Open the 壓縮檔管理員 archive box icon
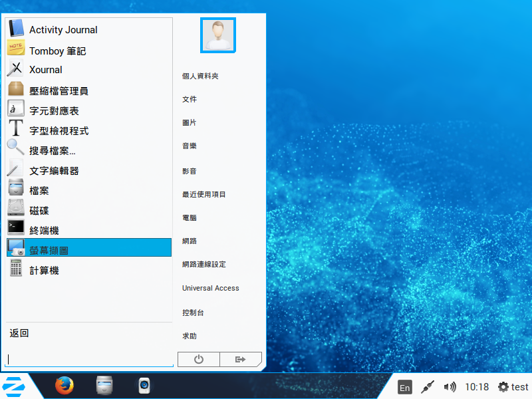The height and width of the screenshot is (399, 532). (16, 88)
